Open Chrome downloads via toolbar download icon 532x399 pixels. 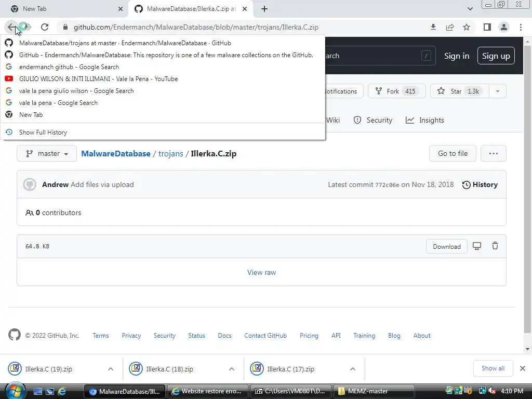(x=433, y=27)
